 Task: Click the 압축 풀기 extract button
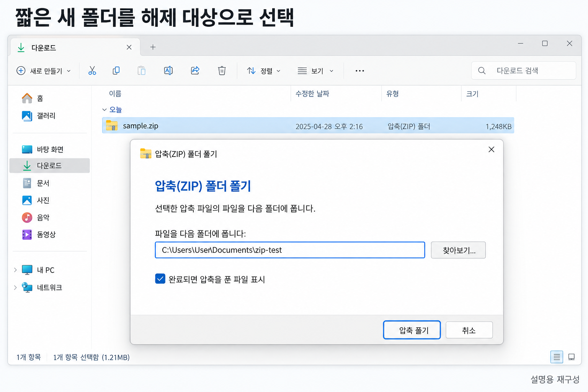coord(412,330)
